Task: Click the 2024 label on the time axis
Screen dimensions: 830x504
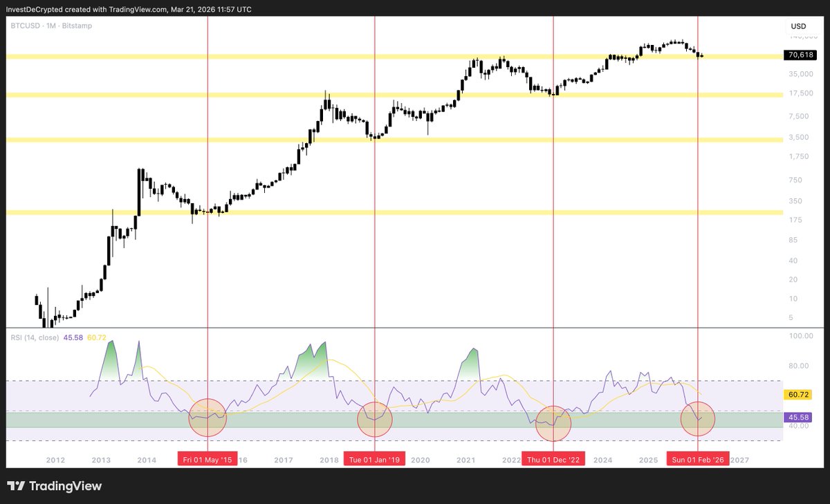Action: (x=604, y=459)
